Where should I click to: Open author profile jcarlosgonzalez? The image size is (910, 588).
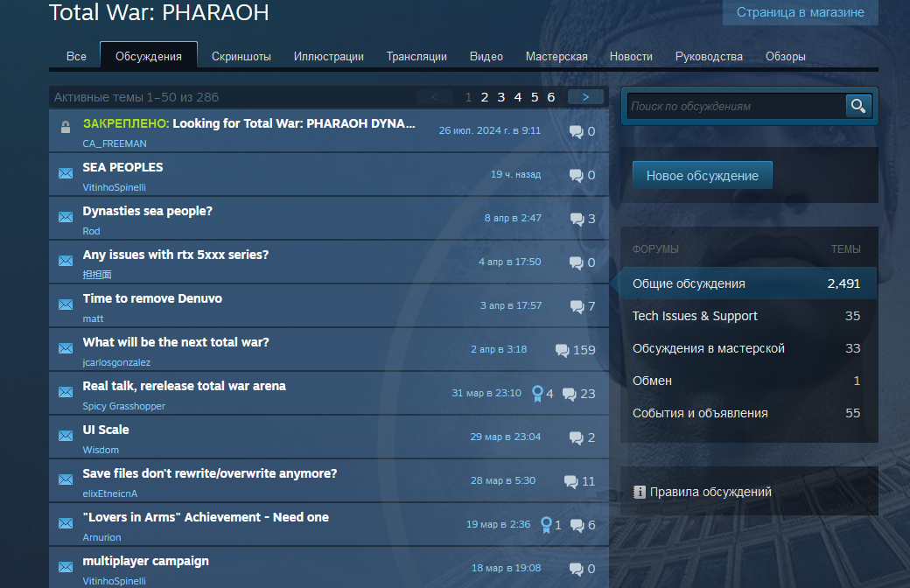(116, 362)
